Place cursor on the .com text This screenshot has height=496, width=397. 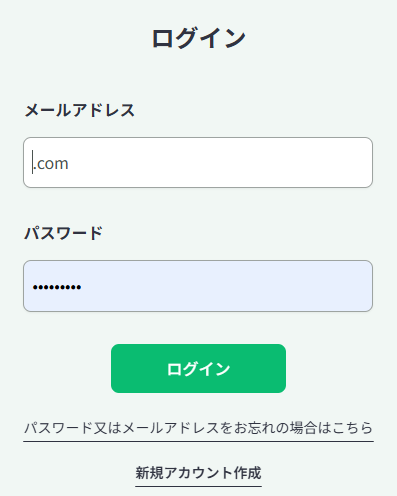click(51, 163)
